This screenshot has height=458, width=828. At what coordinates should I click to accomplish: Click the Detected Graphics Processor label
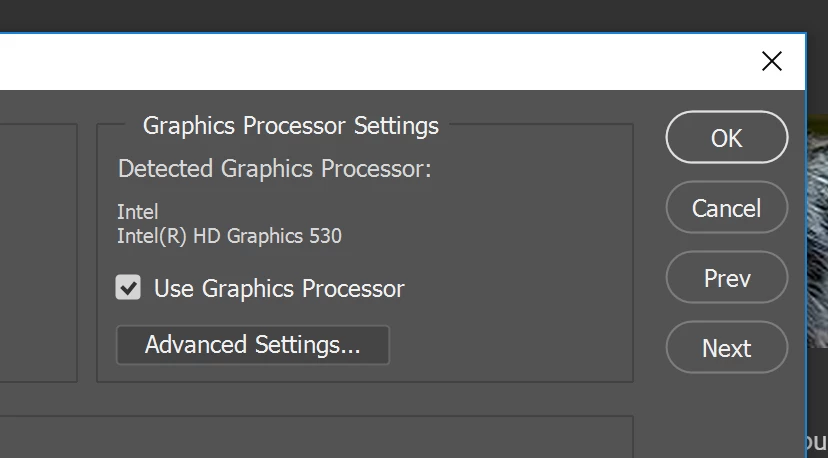275,169
